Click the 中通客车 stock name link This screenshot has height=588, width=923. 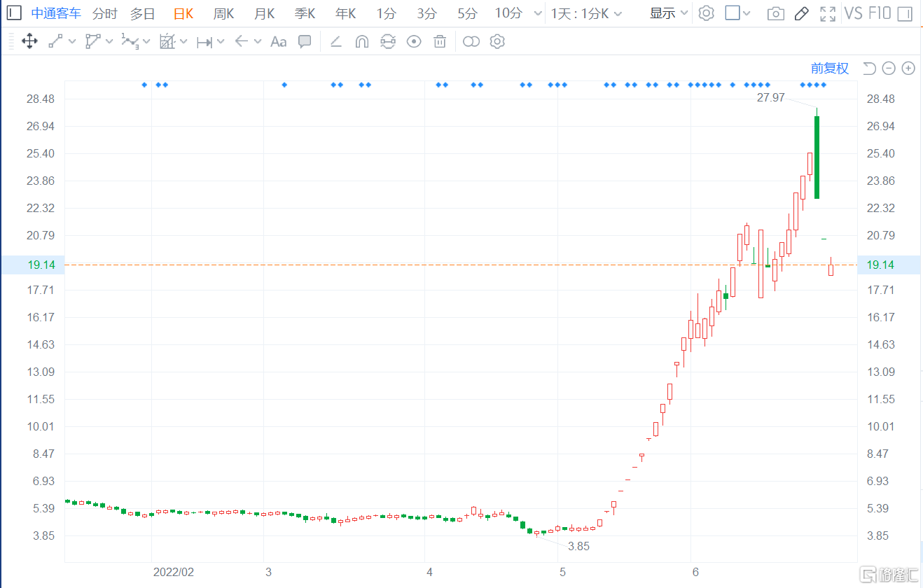click(x=56, y=13)
